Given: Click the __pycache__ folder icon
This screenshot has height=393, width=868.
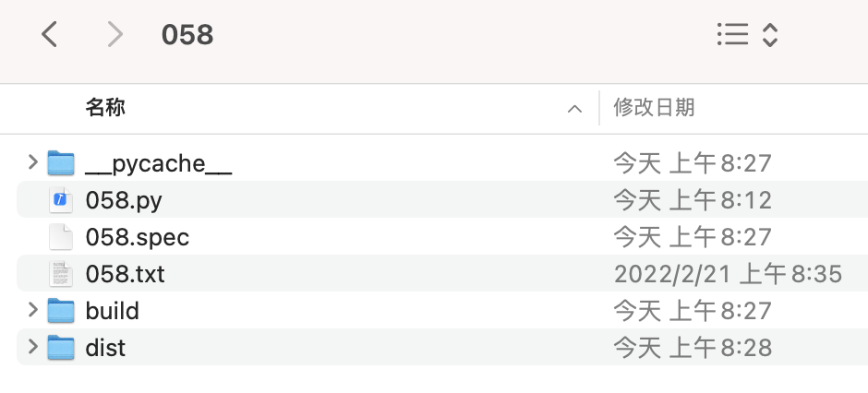Looking at the screenshot, I should coord(61,163).
